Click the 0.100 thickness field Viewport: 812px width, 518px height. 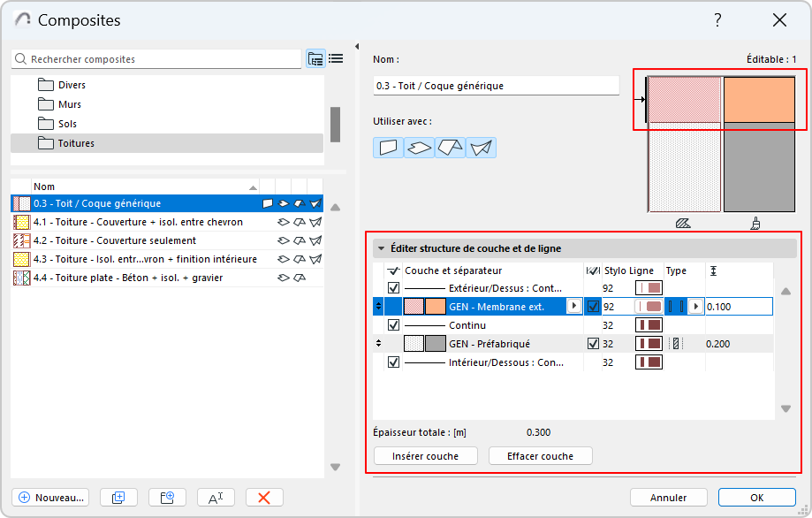coord(739,307)
